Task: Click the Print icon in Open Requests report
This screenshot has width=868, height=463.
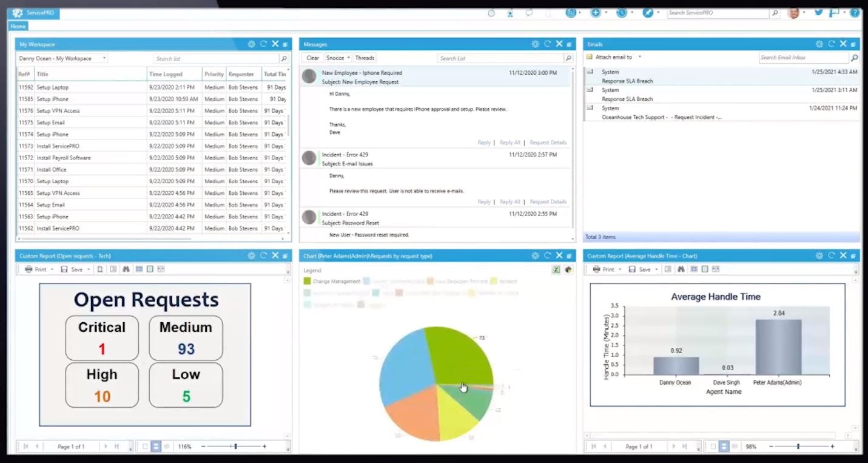Action: (x=30, y=269)
